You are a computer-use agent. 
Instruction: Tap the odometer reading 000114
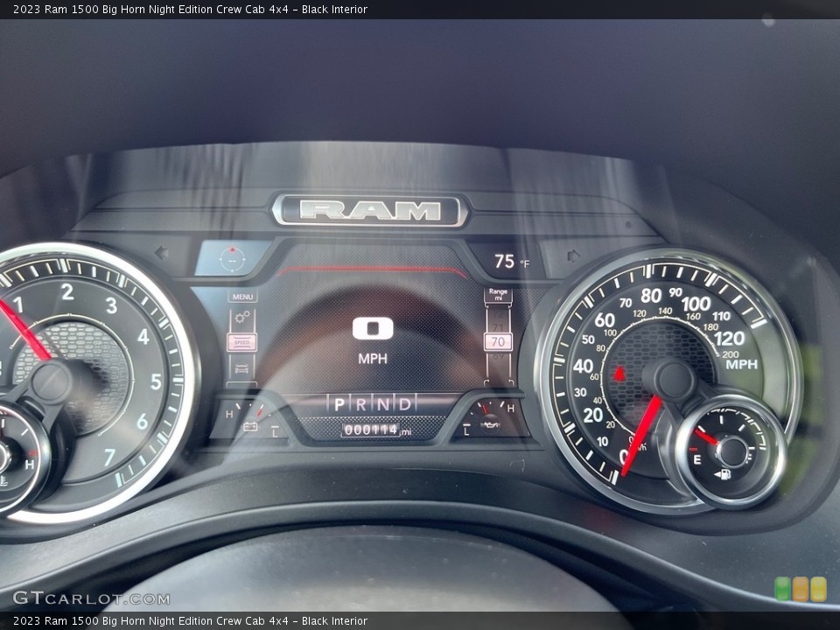[x=371, y=430]
